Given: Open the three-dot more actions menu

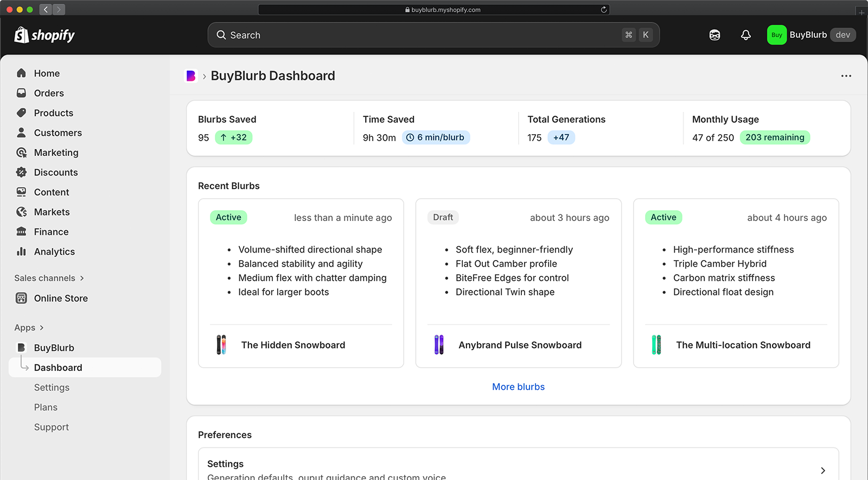Looking at the screenshot, I should [846, 76].
